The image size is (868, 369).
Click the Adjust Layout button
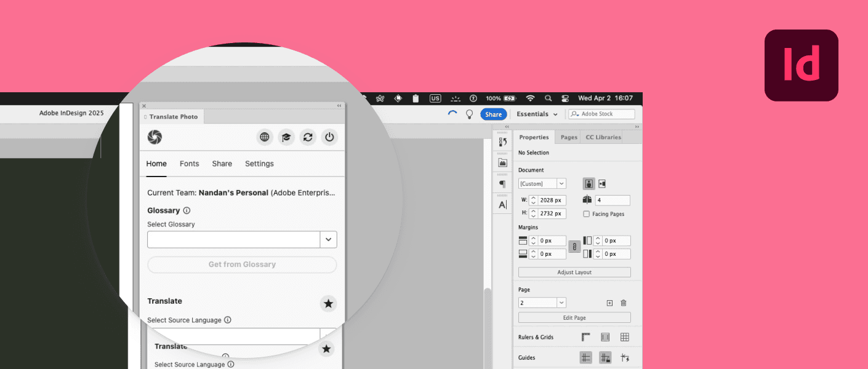click(x=574, y=272)
